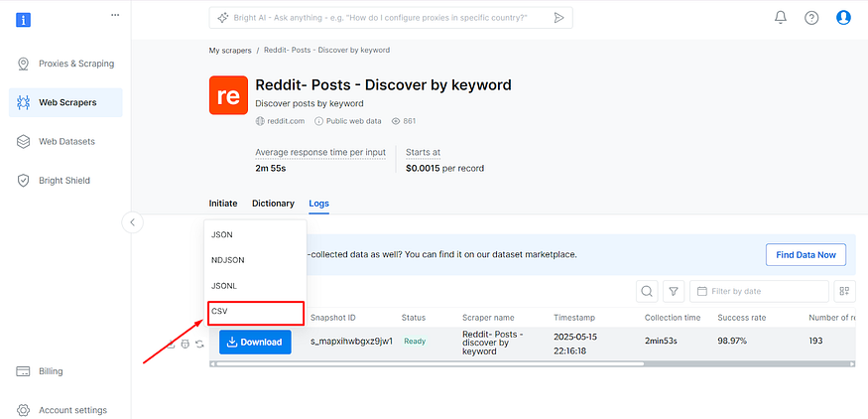868x419 pixels.
Task: Click the Bright AI sparkle icon
Action: pyautogui.click(x=222, y=18)
